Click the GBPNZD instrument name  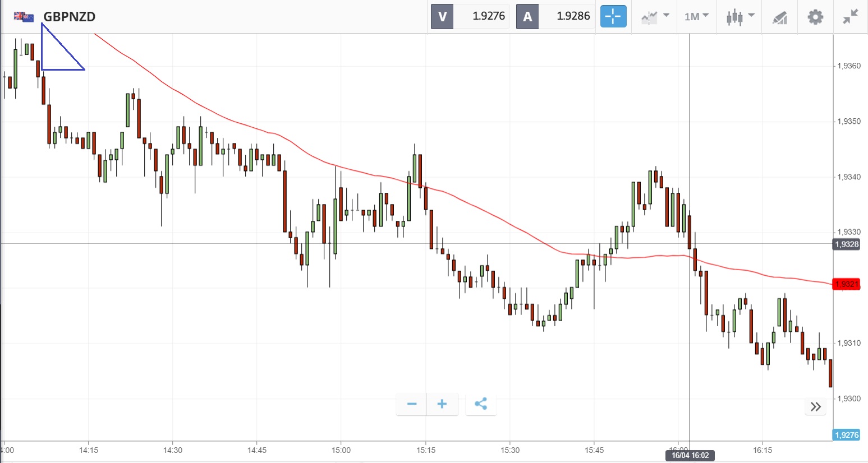click(70, 17)
